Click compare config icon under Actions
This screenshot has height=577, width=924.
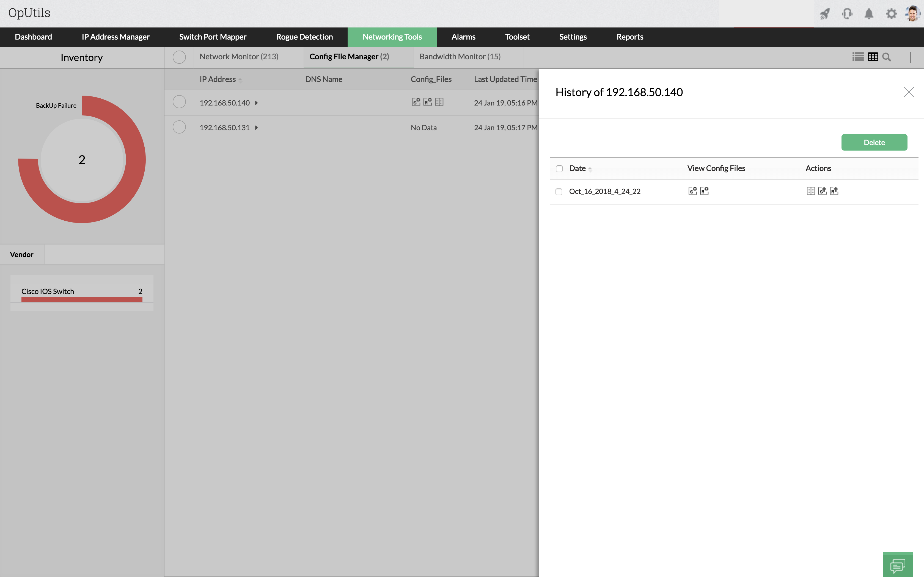811,191
